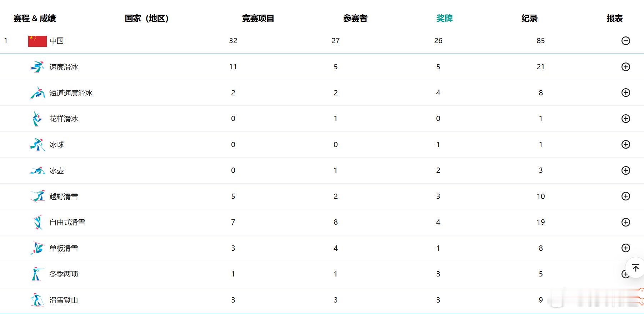This screenshot has width=644, height=314.
Task: Switch to the 竞赛项目 tab
Action: click(258, 18)
